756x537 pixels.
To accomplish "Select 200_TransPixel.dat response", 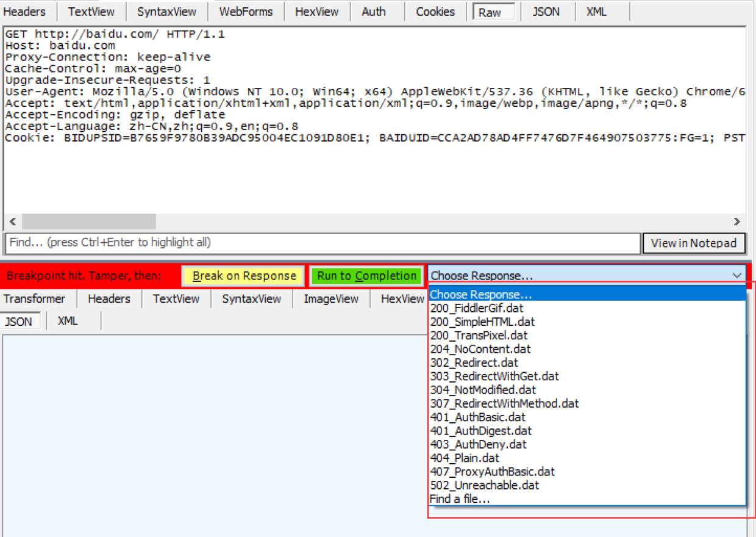I will click(479, 335).
